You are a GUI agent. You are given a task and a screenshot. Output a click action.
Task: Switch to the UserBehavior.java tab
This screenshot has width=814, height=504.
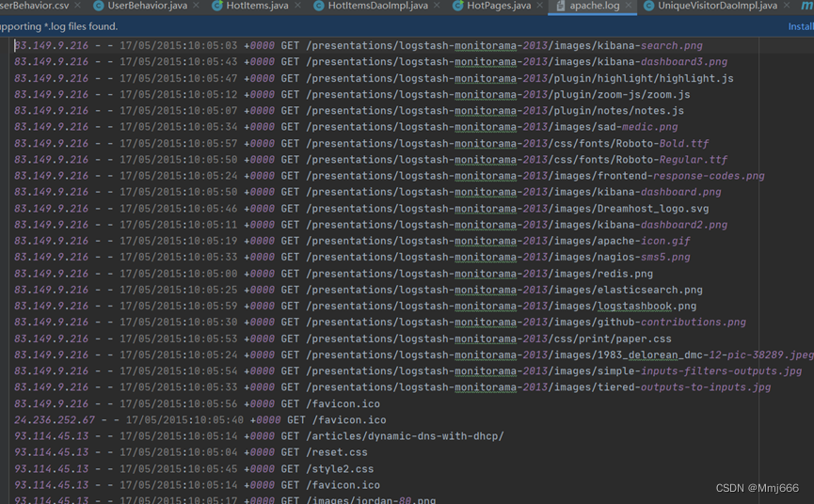(147, 6)
